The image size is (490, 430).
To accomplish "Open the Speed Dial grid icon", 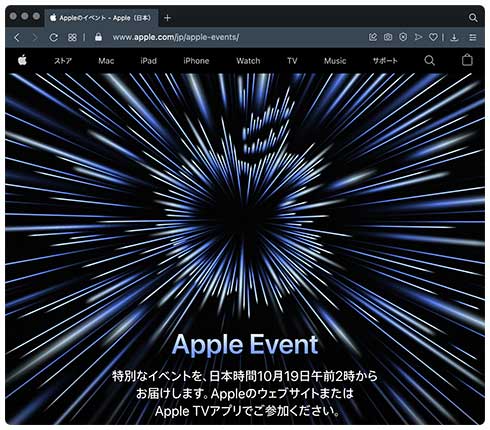I will pos(72,37).
